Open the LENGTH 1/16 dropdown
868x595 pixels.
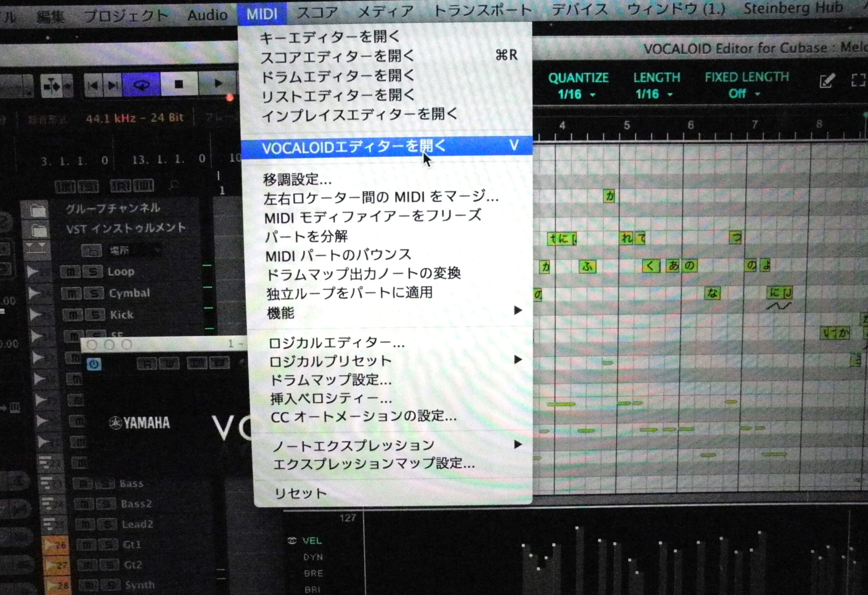point(654,94)
